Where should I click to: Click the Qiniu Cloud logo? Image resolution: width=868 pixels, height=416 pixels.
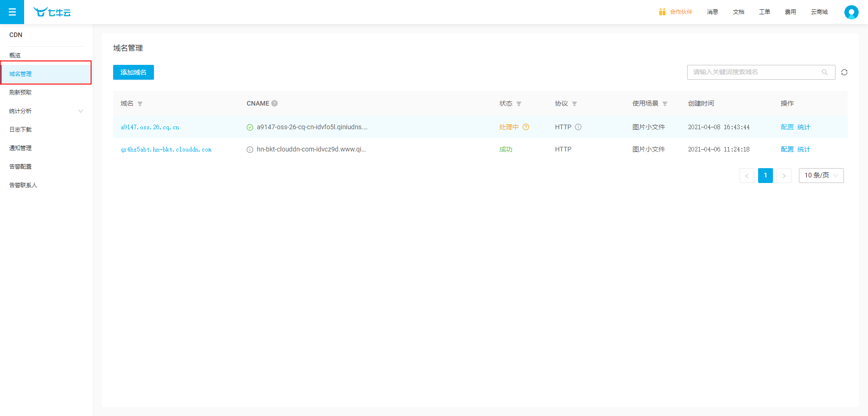click(52, 12)
